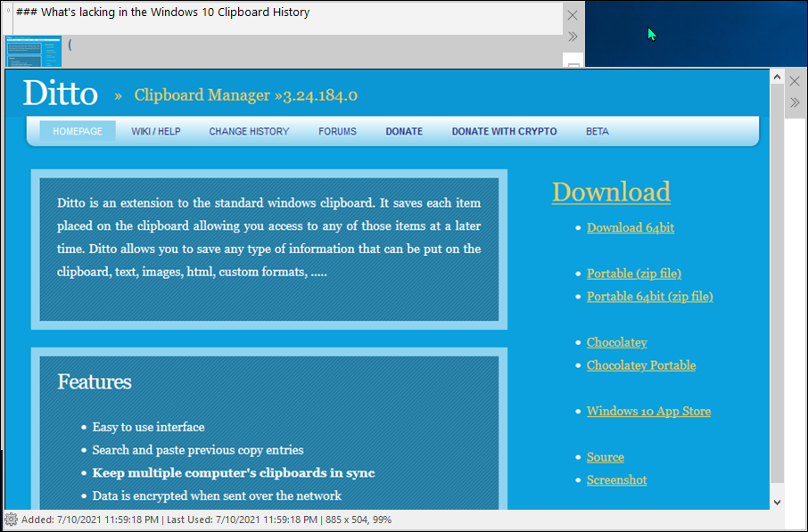Open the settings gear in status bar

point(11,520)
